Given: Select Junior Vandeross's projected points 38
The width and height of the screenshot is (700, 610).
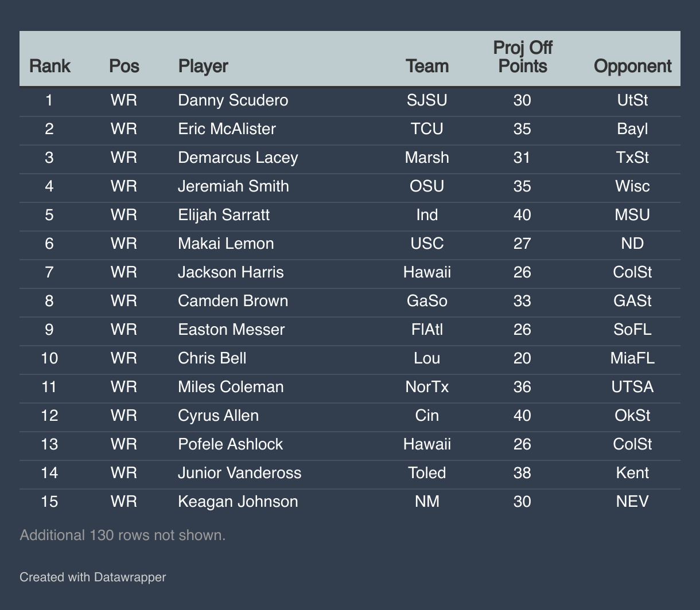Looking at the screenshot, I should (x=522, y=473).
